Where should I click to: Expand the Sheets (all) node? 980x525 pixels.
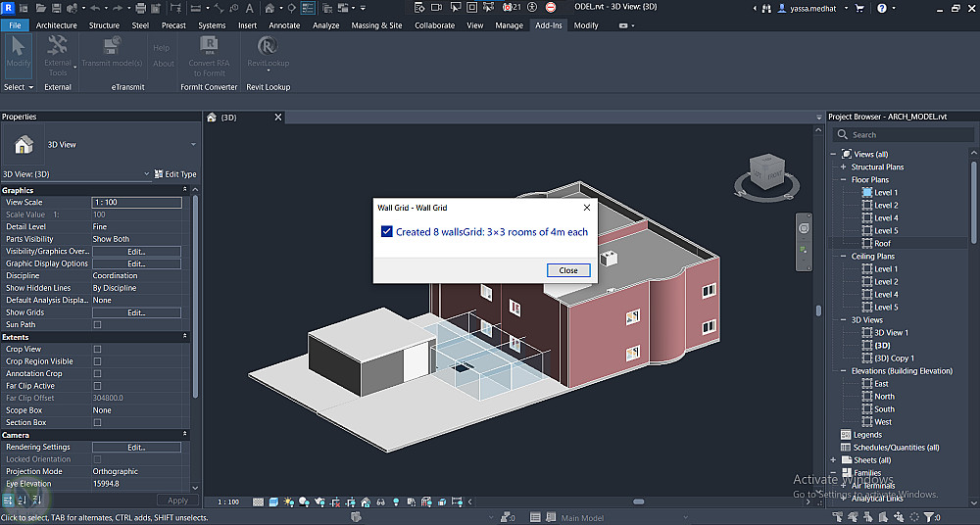[834, 460]
